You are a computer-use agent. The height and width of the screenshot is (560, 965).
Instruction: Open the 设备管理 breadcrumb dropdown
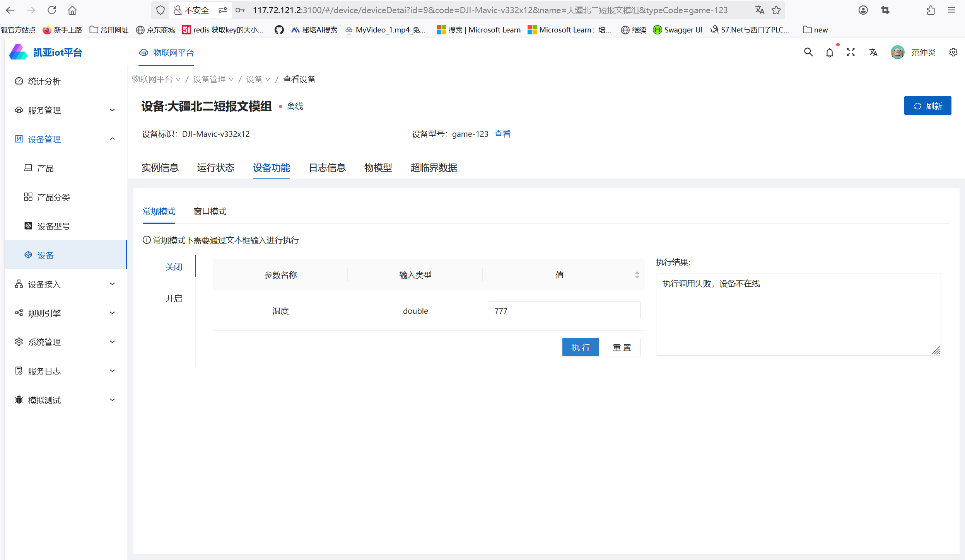coord(213,79)
